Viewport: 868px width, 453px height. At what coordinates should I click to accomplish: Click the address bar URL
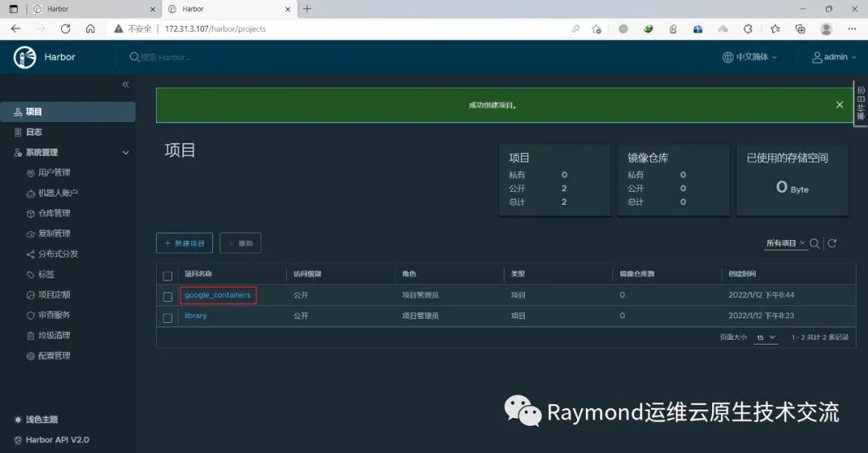pos(215,29)
